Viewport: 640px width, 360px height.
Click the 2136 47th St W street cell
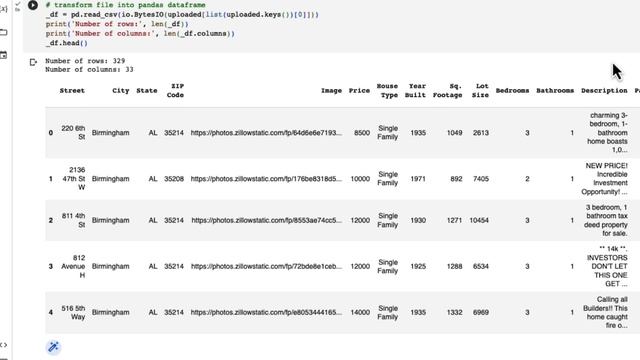75,179
